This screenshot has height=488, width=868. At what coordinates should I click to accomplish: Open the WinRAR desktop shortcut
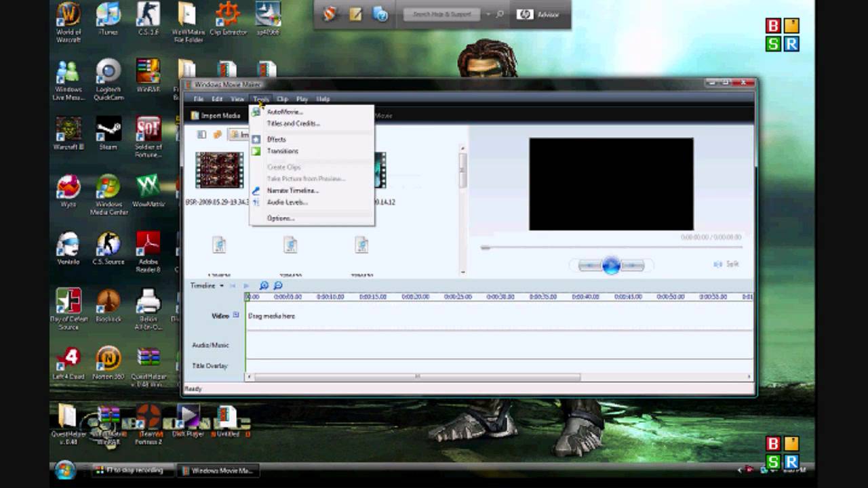148,76
